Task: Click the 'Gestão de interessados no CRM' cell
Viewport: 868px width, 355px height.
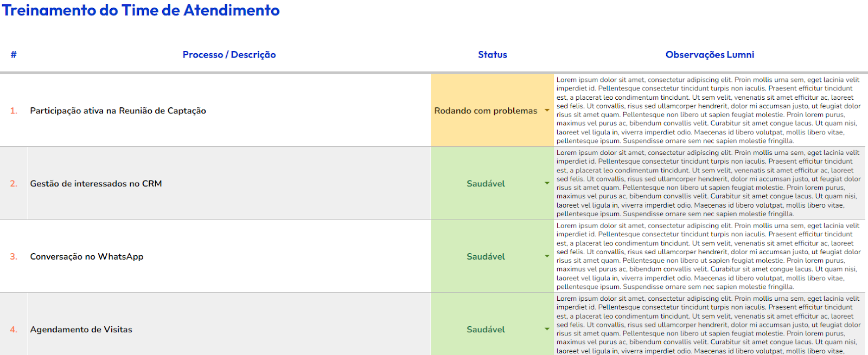Action: coord(96,184)
